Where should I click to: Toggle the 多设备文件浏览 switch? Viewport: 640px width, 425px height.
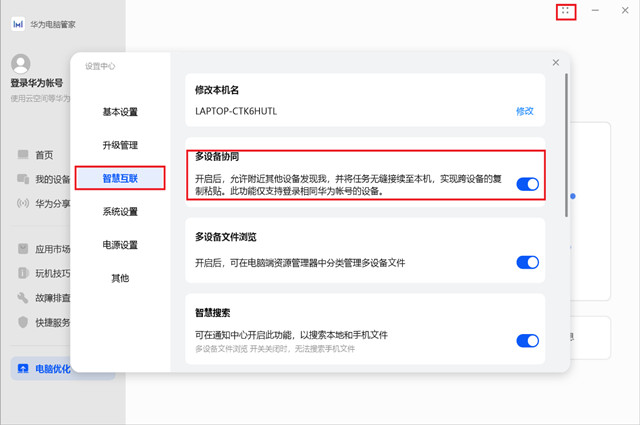pos(527,262)
